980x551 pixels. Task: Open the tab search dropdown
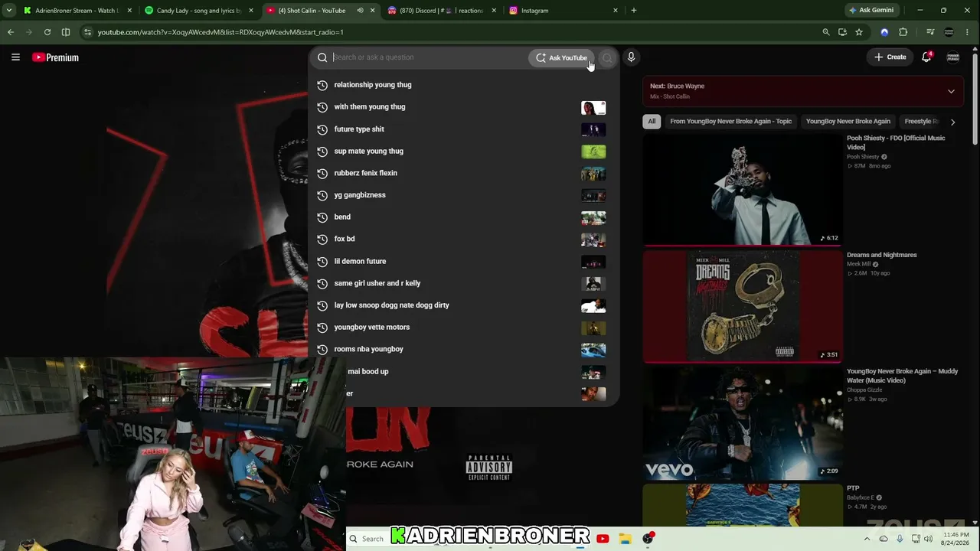coord(9,11)
